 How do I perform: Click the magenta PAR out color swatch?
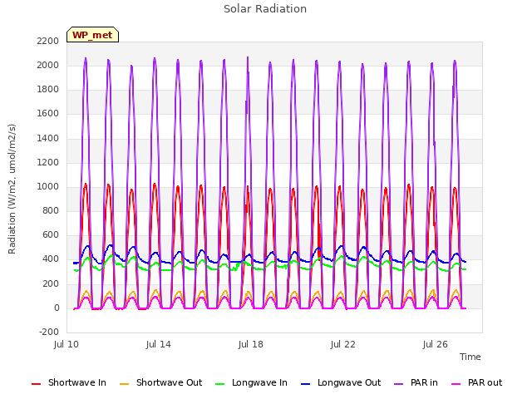[456, 384]
